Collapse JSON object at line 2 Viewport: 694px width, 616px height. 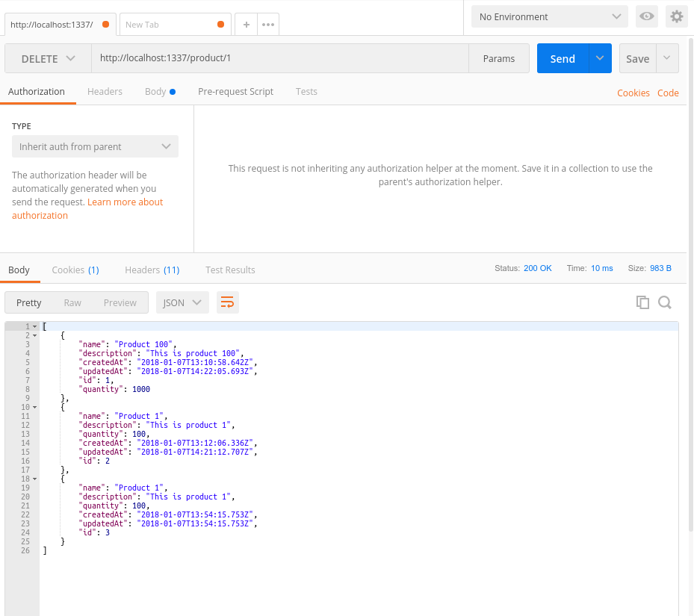[34, 335]
